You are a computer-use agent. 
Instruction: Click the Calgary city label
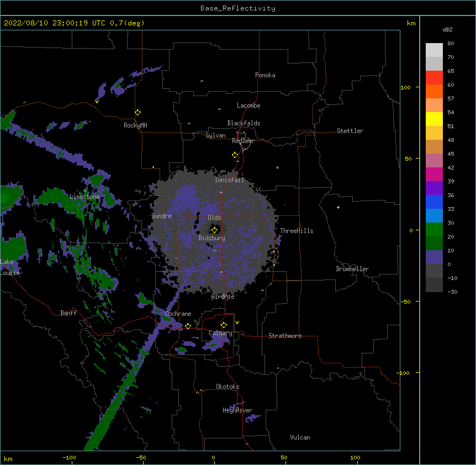tap(221, 333)
